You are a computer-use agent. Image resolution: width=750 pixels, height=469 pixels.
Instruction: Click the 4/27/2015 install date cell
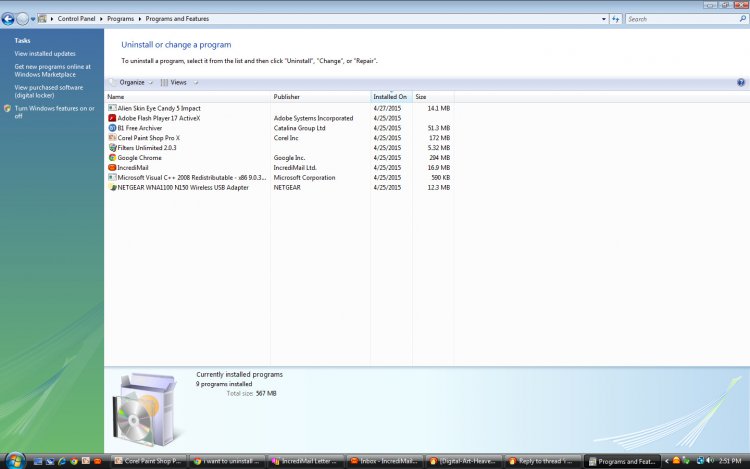(x=387, y=108)
